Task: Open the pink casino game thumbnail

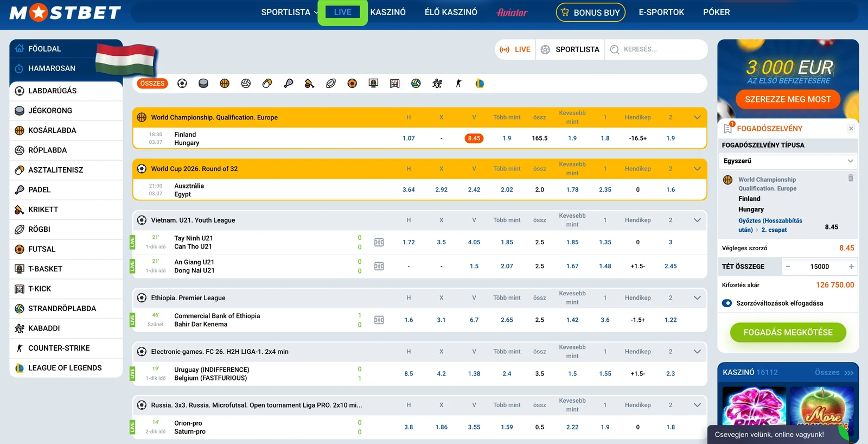Action: [x=754, y=406]
